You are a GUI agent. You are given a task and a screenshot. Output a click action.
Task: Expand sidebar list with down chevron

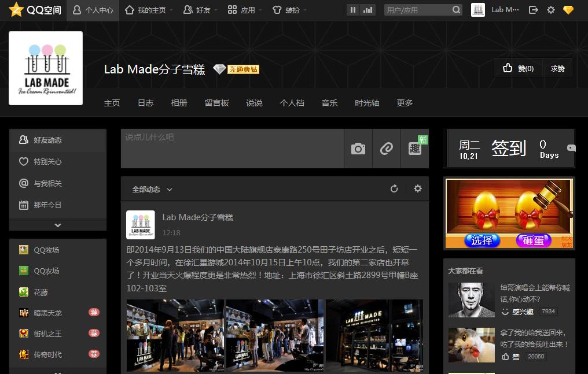point(58,225)
